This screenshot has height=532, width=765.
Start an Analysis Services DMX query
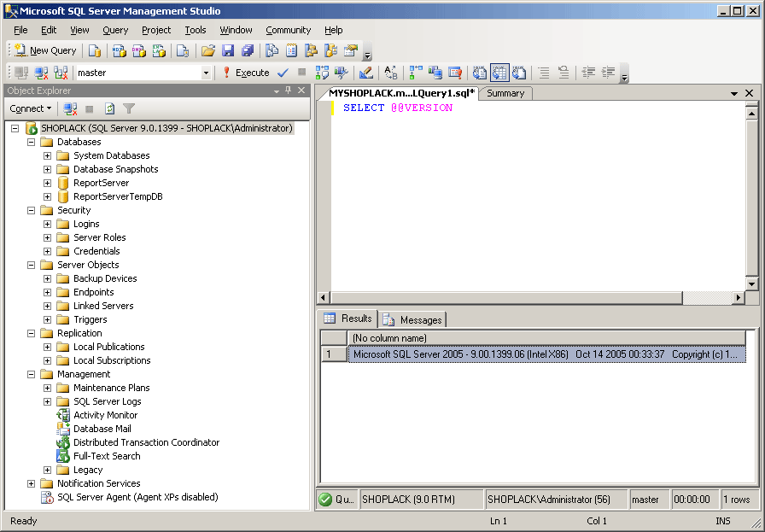coord(139,50)
